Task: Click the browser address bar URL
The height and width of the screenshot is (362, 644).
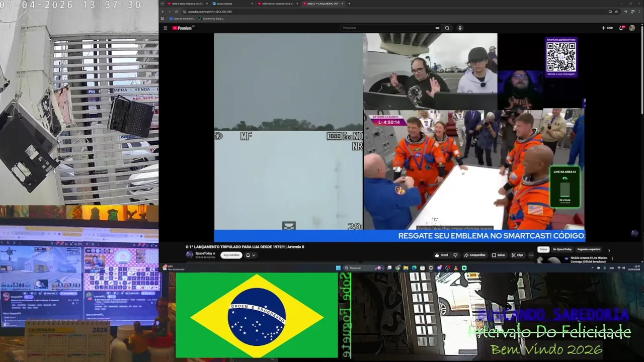Action: click(210, 12)
